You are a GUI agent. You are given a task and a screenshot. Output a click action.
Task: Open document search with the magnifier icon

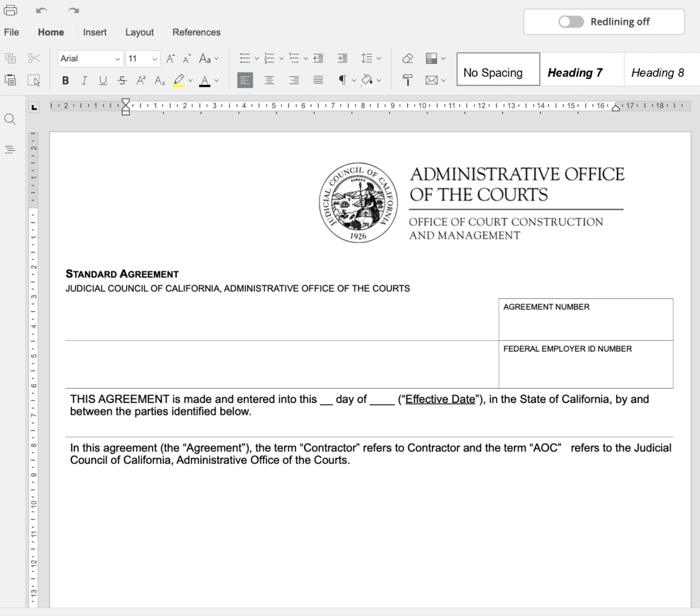(x=10, y=119)
